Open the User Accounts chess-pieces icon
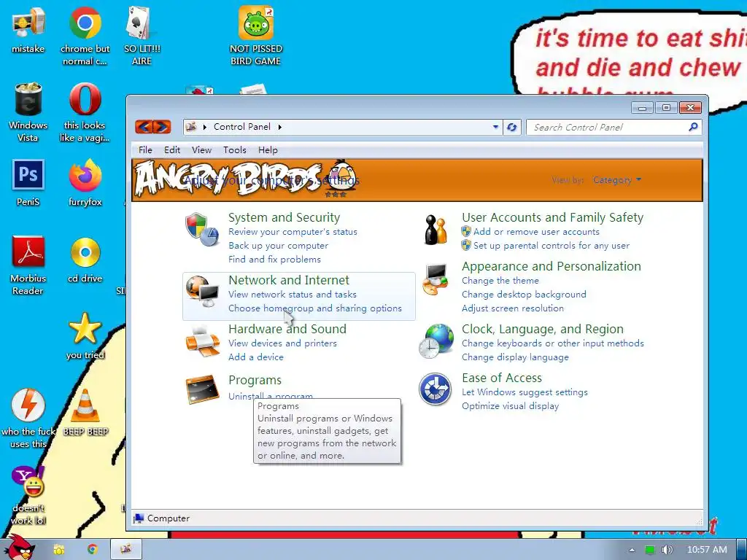This screenshot has width=747, height=560. click(x=436, y=230)
